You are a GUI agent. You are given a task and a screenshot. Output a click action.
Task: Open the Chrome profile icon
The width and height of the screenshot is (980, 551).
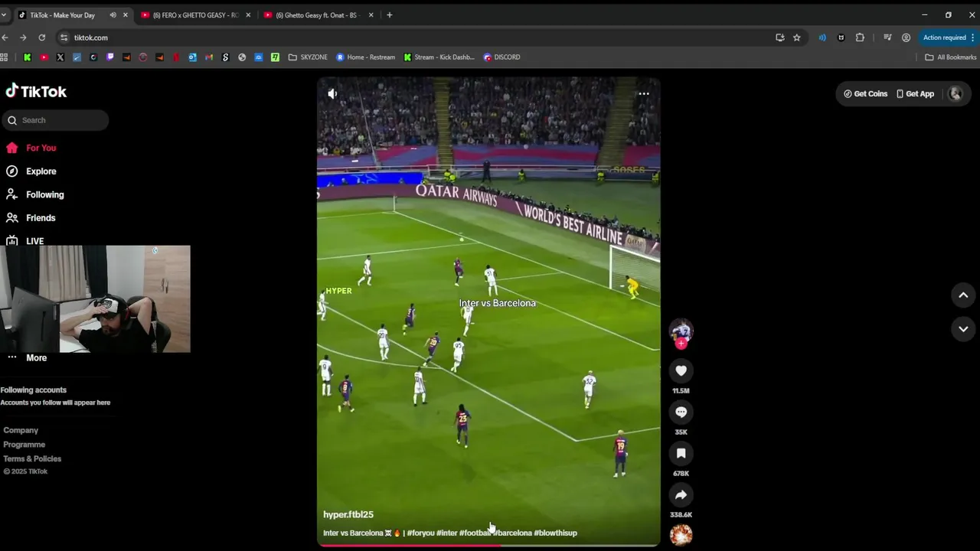[x=906, y=37]
